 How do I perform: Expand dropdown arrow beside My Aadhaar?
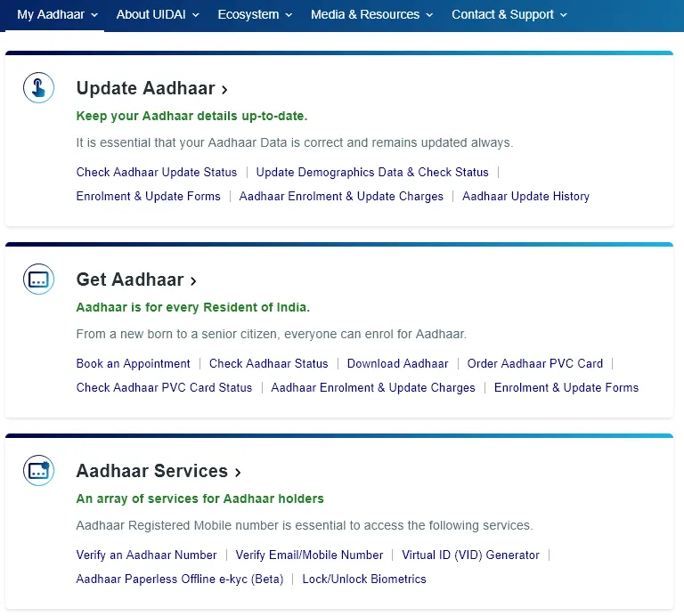pyautogui.click(x=94, y=15)
